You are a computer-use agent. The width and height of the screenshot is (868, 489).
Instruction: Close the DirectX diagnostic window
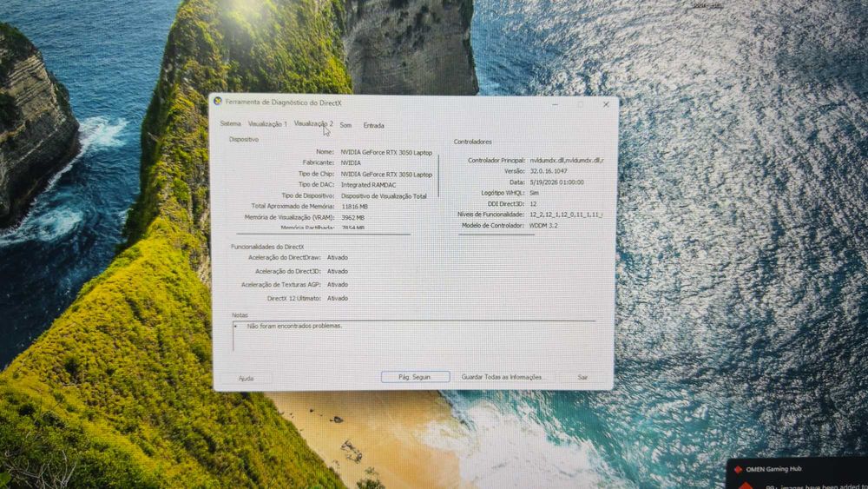[x=606, y=104]
